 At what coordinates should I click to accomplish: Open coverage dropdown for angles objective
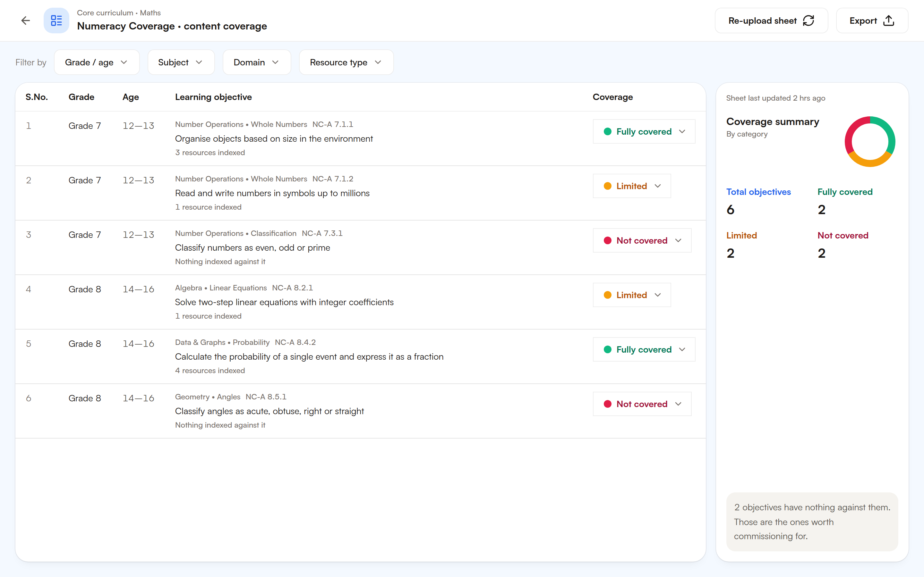coord(642,404)
